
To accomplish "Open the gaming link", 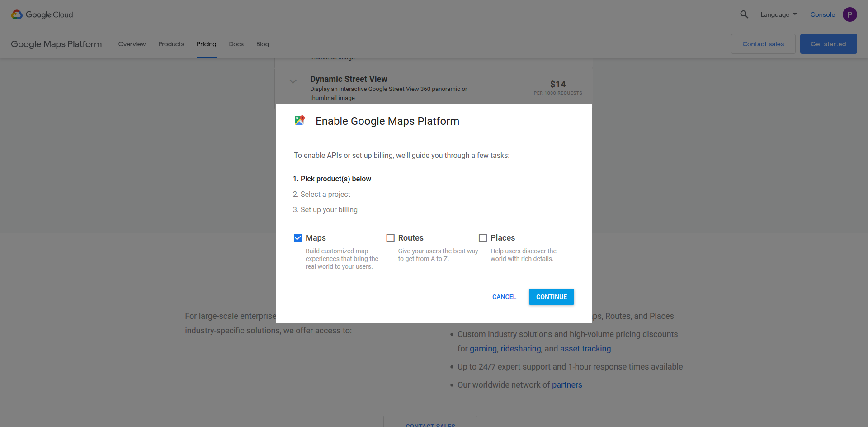I will click(483, 349).
